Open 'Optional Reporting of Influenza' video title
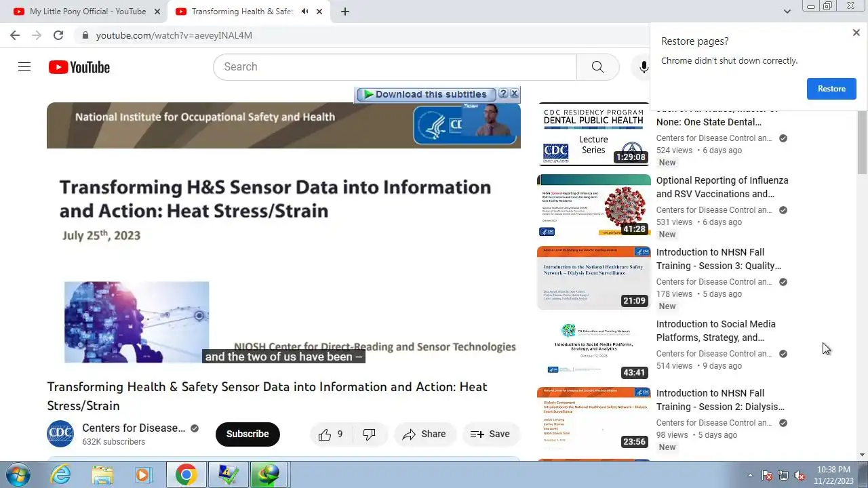Viewport: 868px width, 488px height. tap(722, 187)
